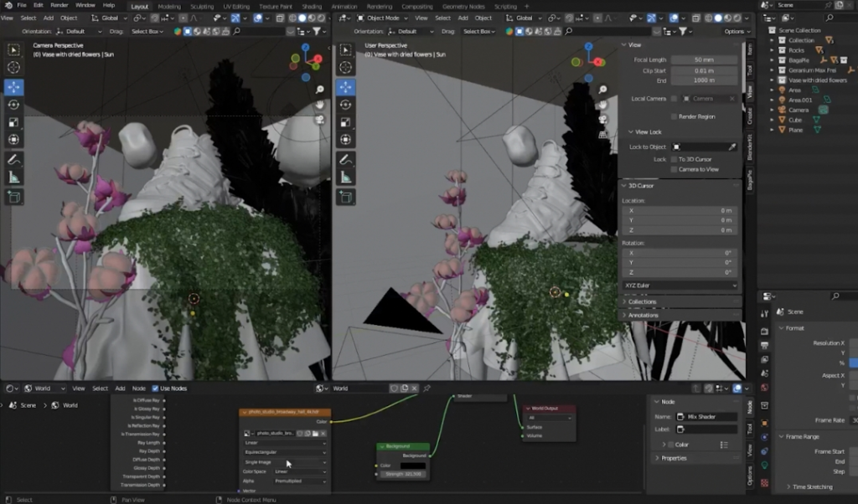
Task: Click the node Name field Mix Shader
Action: point(706,417)
